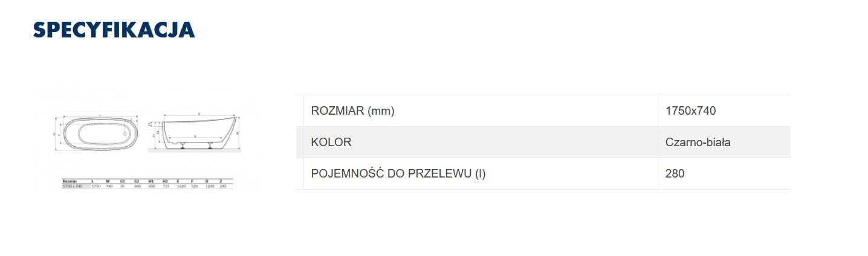Click the KOLOR row label
Viewport: 868px width, 256px height.
[331, 142]
